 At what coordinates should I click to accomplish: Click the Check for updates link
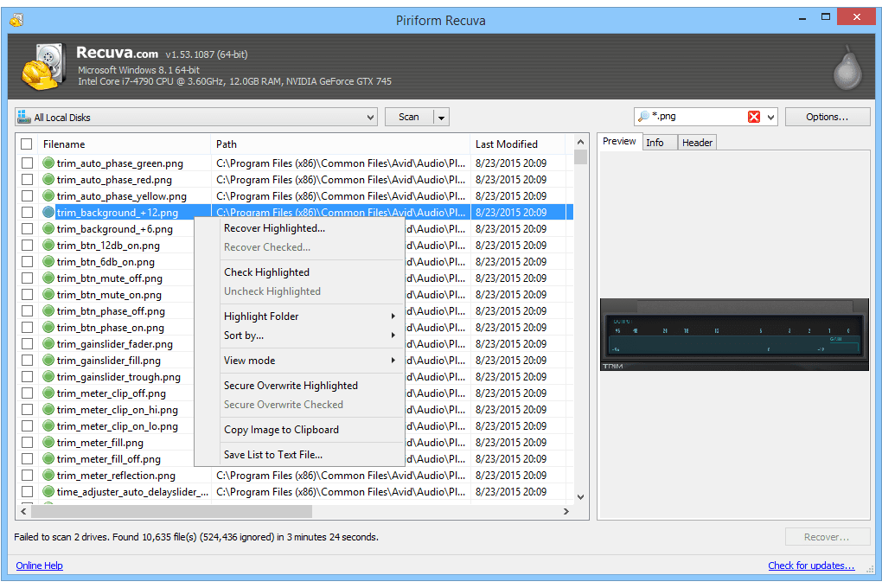[x=811, y=566]
